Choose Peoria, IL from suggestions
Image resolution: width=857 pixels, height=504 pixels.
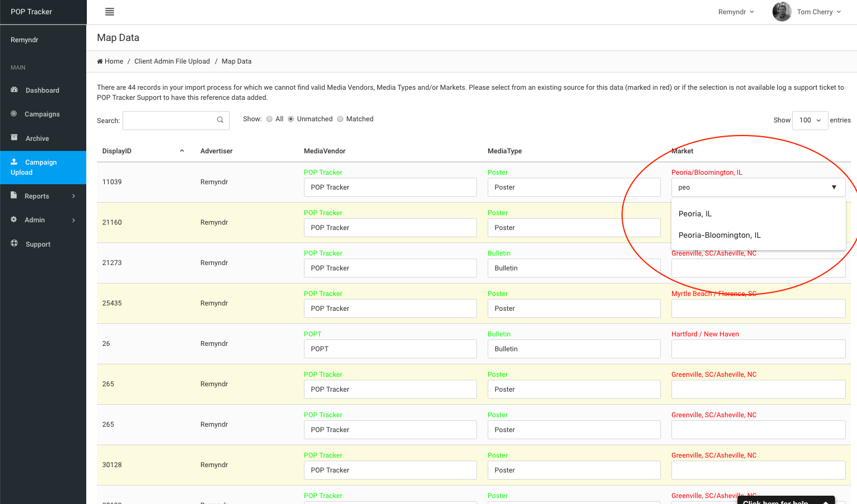(x=758, y=214)
